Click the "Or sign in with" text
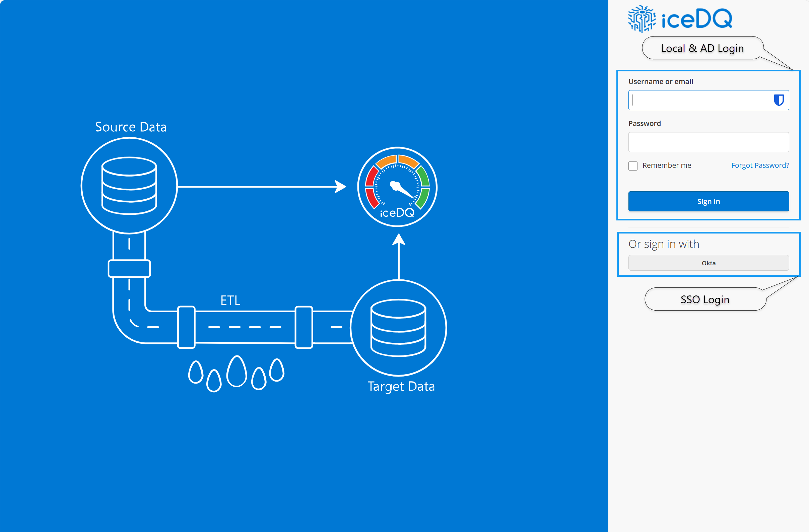 [664, 245]
